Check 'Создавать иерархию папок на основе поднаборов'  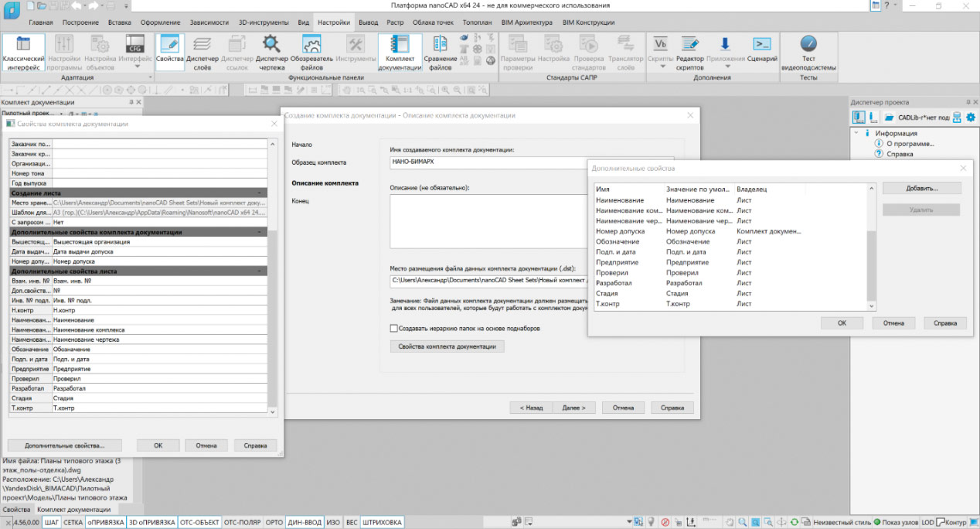(x=394, y=328)
